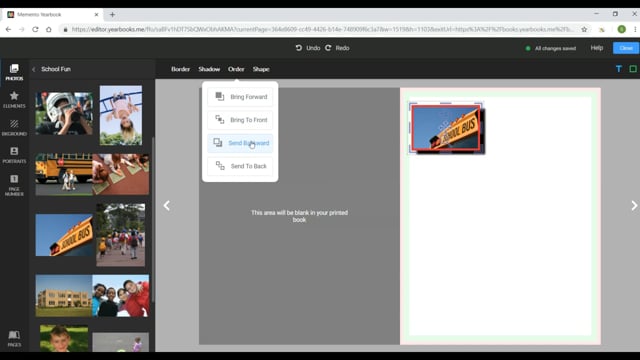Select the kids walking with backpacks thumbnail
This screenshot has height=360, width=640.
coord(120,235)
